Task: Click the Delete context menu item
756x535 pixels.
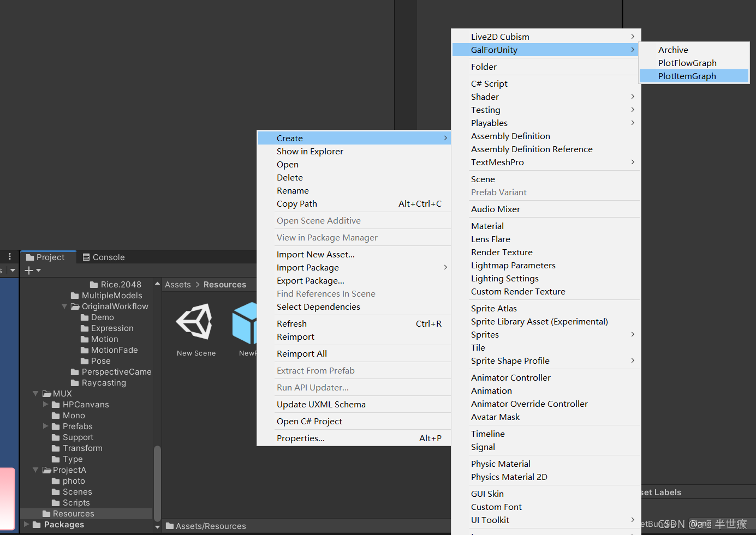Action: (x=354, y=178)
